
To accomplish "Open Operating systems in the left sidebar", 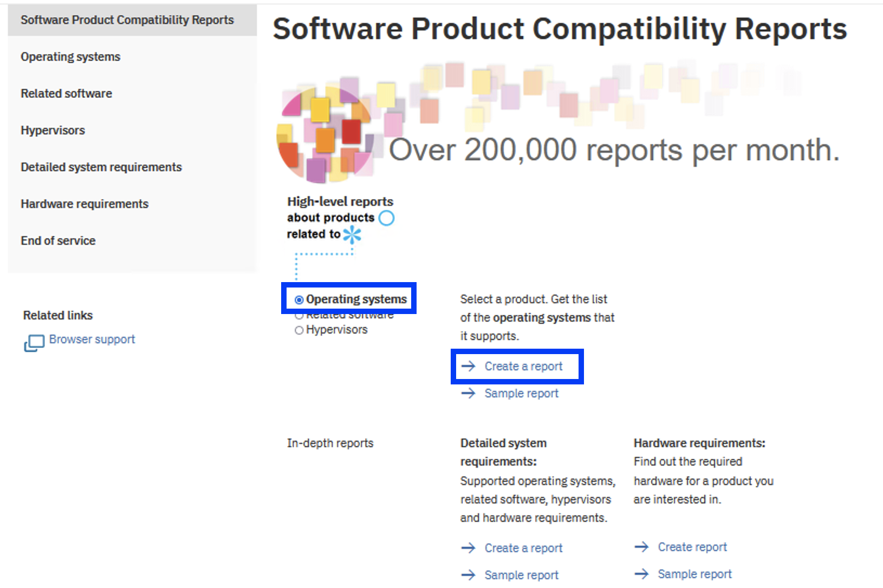I will (x=70, y=57).
